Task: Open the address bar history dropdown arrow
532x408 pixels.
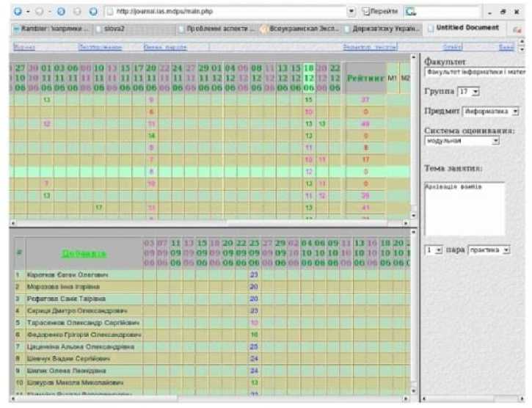Action: click(351, 12)
